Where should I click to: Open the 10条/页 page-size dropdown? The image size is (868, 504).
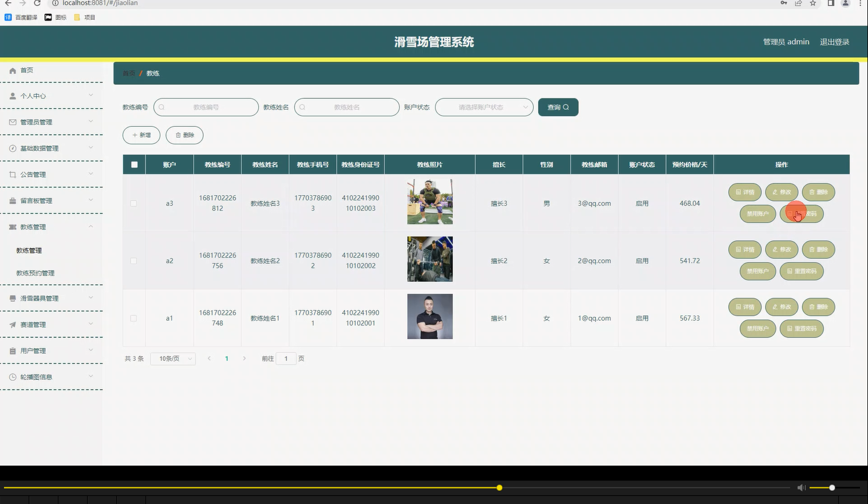(173, 358)
